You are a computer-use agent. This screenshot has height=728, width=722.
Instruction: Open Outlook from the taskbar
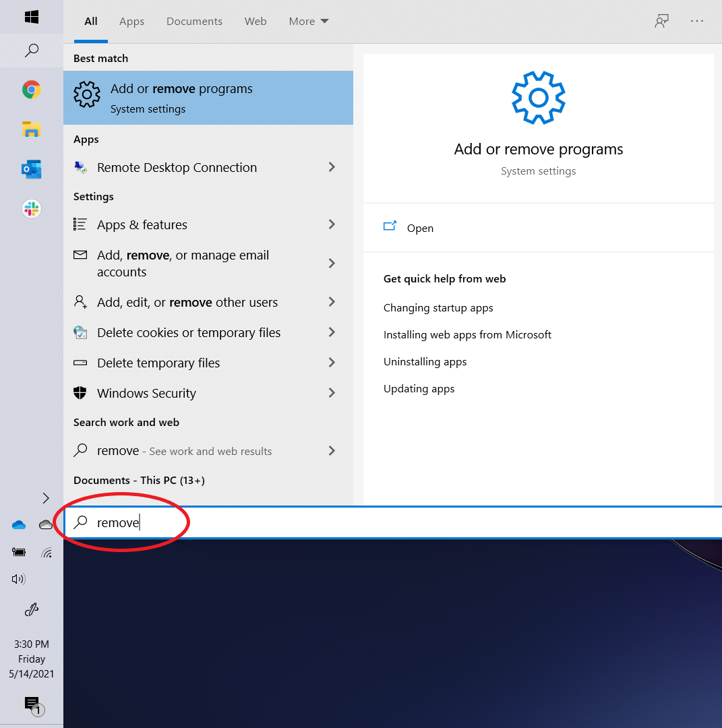31,169
